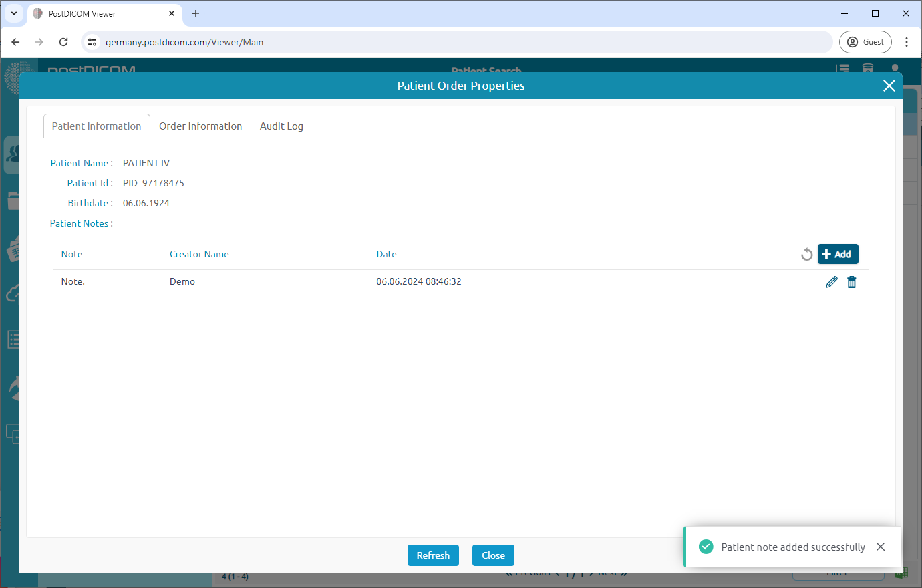Reload the page in the browser
Viewport: 922px width, 588px height.
[x=63, y=42]
